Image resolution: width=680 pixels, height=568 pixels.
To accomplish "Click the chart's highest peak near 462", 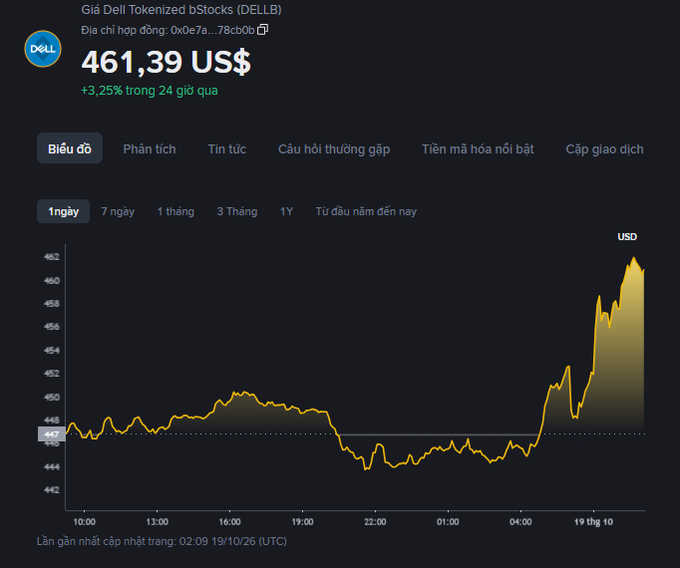I will [x=634, y=258].
